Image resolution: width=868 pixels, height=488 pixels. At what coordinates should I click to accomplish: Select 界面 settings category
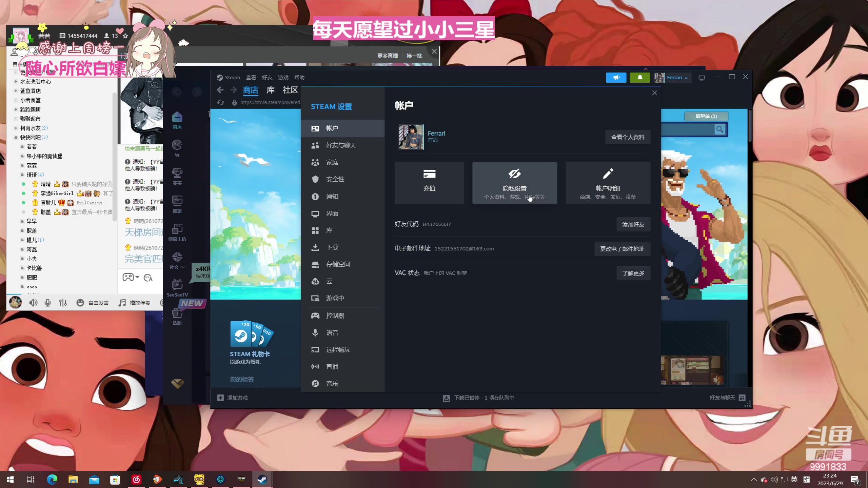[342, 213]
